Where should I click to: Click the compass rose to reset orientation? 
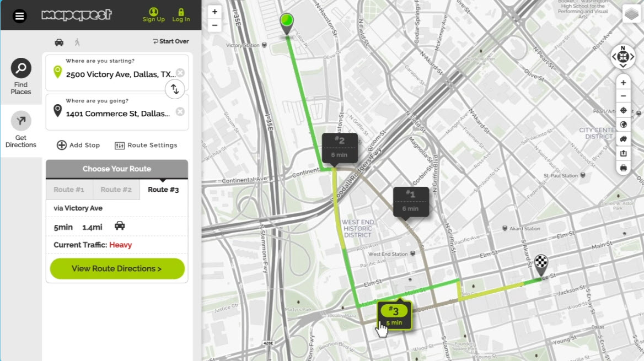click(x=622, y=57)
